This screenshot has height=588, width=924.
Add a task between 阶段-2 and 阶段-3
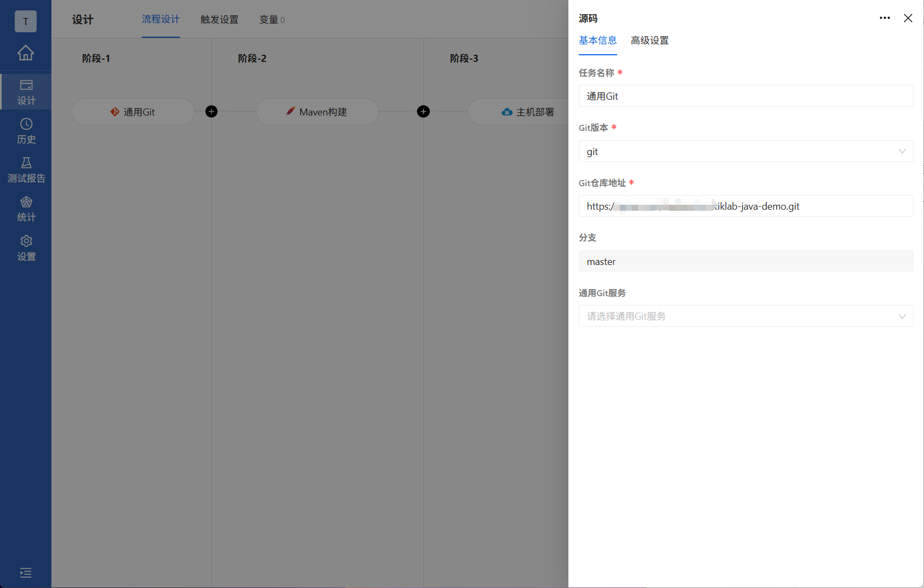(423, 111)
